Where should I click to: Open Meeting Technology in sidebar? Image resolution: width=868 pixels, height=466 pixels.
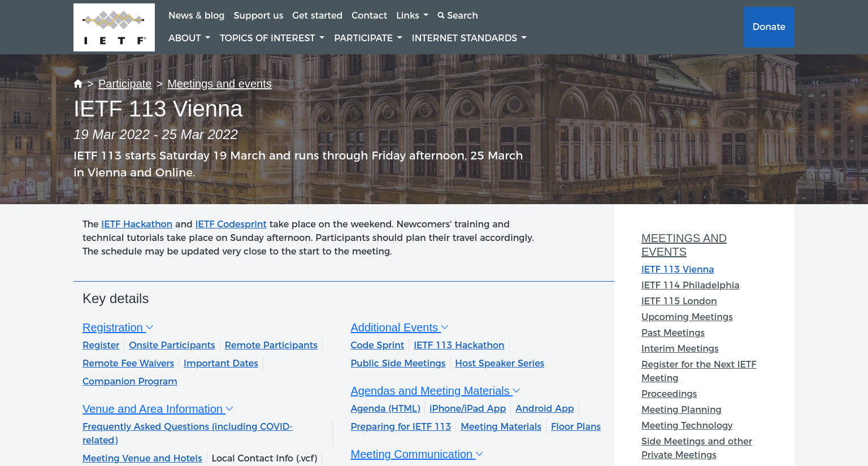click(x=687, y=425)
